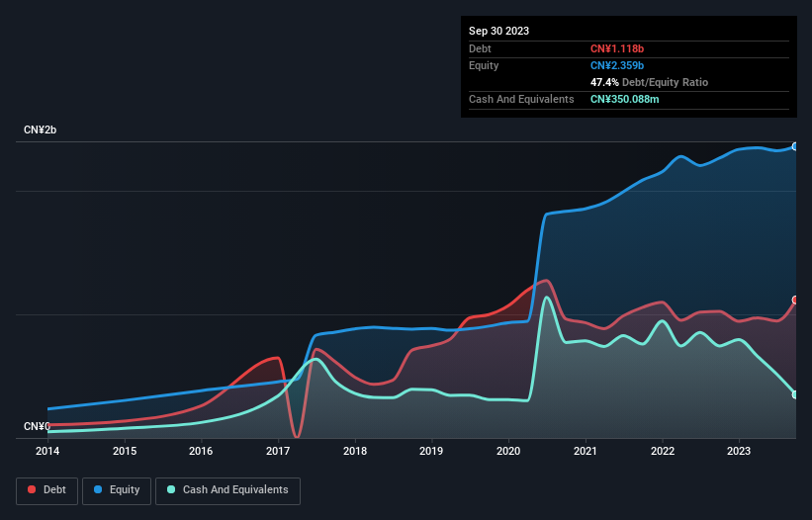Select the 2020 x-axis label
812x520 pixels.
[508, 451]
